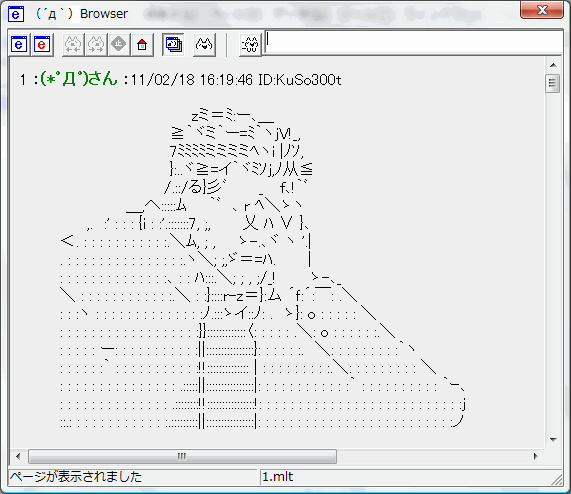Click the horizontal scrollbar left arrow

point(18,456)
